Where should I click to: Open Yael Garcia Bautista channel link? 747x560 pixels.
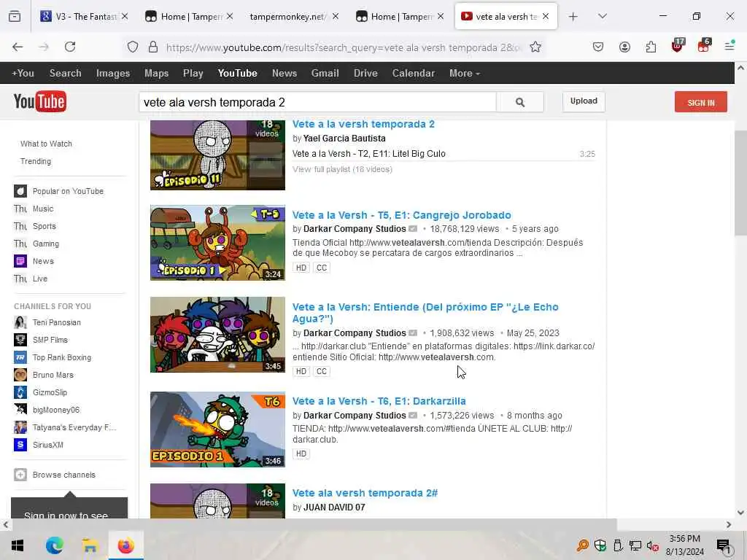[x=344, y=139]
